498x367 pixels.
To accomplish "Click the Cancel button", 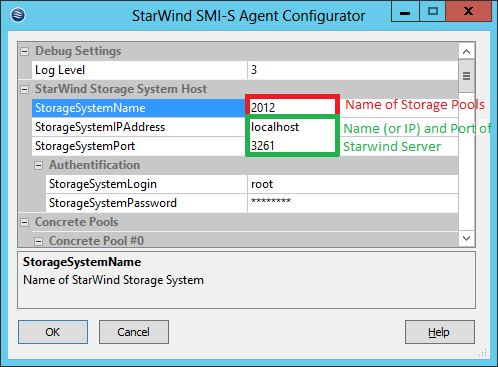I will pyautogui.click(x=134, y=332).
